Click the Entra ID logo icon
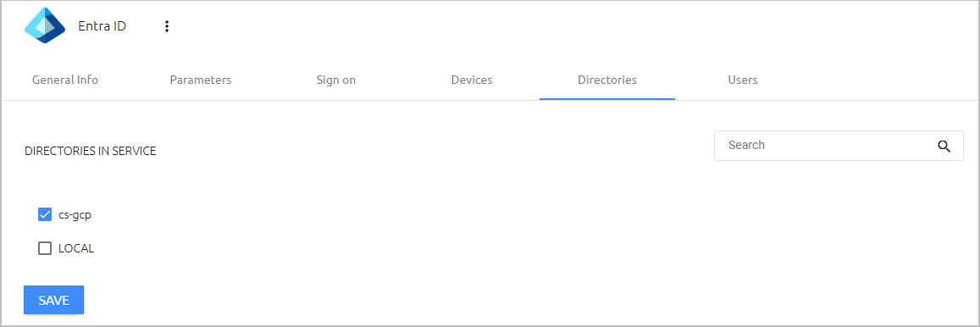Viewport: 980px width, 327px height. click(x=45, y=25)
